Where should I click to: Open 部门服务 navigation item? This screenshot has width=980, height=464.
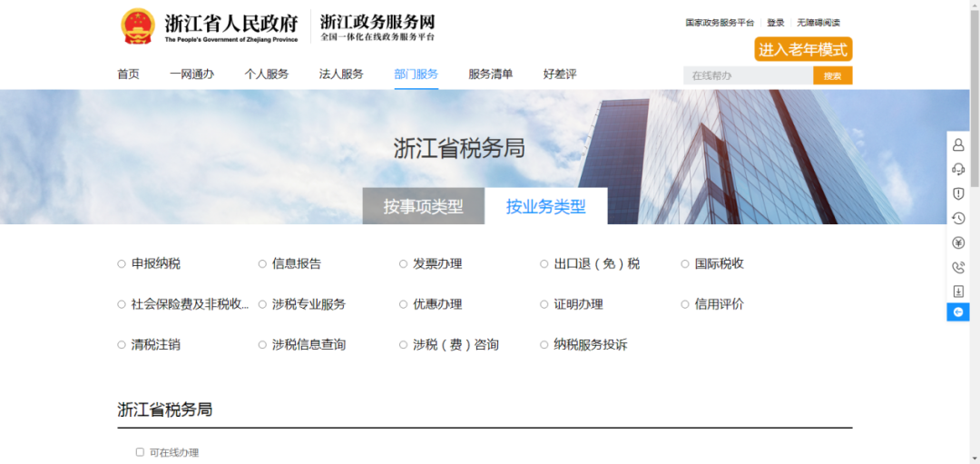click(416, 74)
